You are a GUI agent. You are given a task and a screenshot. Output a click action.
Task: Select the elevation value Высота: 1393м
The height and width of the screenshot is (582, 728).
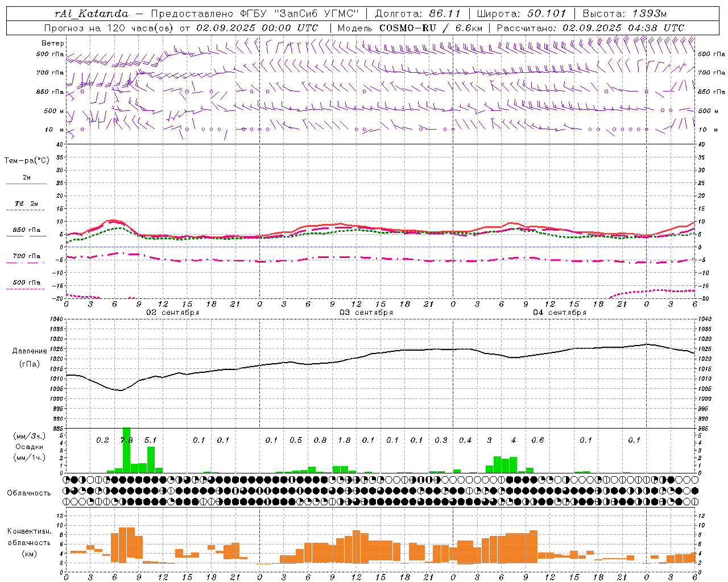624,14
